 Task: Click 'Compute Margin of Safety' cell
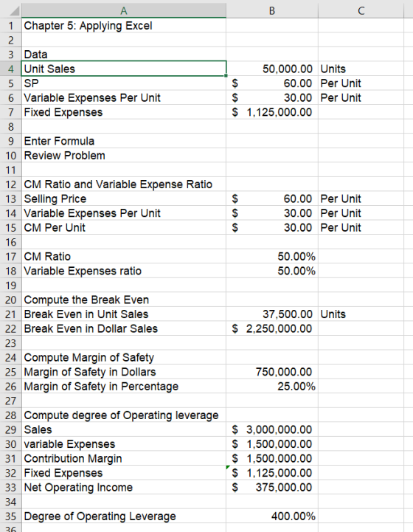[x=124, y=357]
